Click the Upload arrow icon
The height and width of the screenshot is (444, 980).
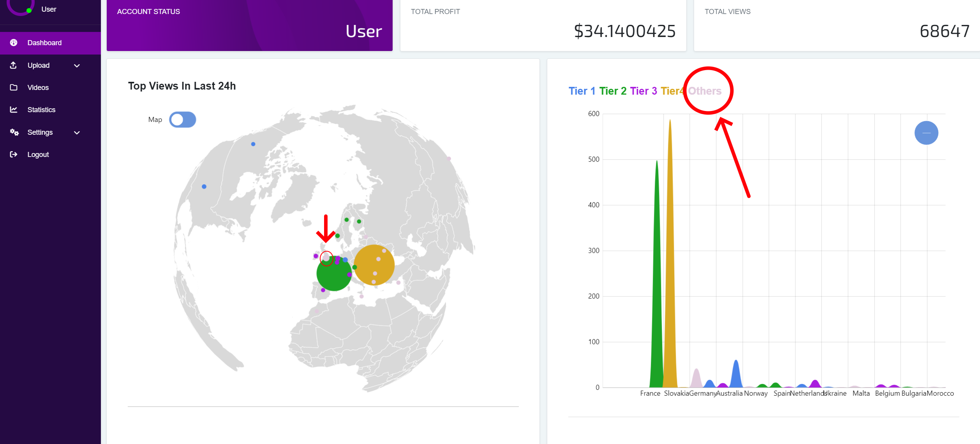pyautogui.click(x=13, y=65)
